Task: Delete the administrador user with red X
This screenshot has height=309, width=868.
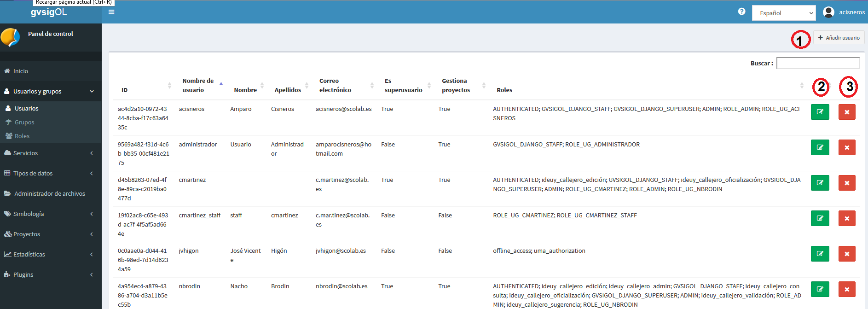Action: [847, 147]
